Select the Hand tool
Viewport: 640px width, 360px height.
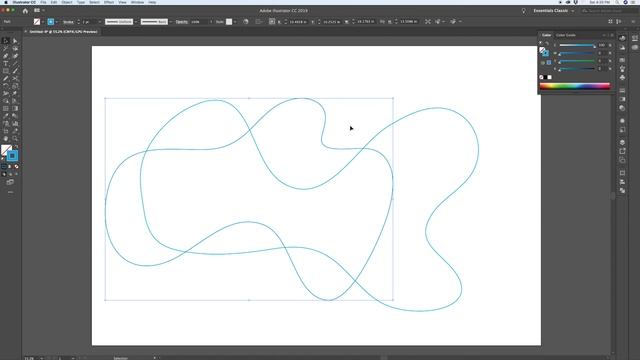coord(6,139)
